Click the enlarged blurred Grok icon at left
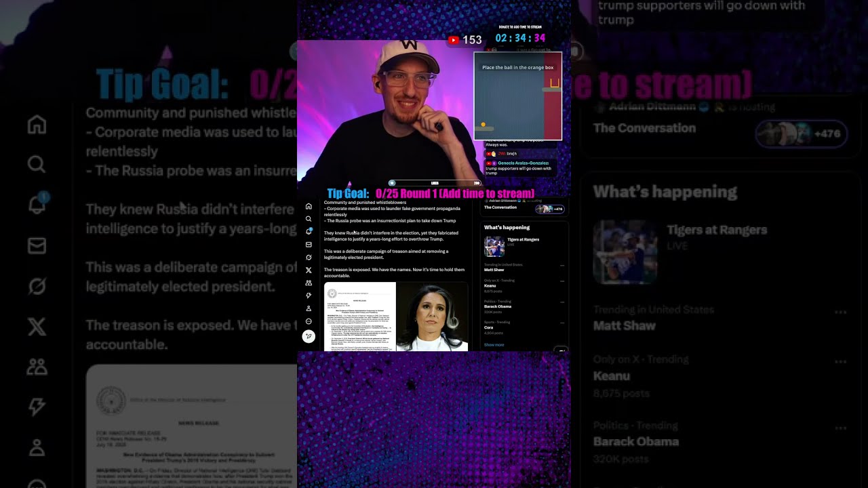868x488 pixels. point(37,286)
